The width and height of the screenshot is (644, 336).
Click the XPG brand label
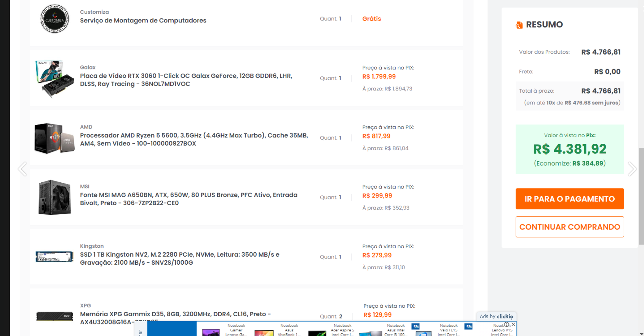click(85, 305)
